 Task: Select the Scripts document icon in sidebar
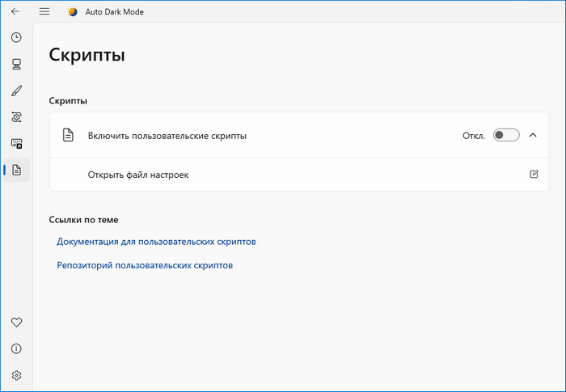[x=17, y=170]
